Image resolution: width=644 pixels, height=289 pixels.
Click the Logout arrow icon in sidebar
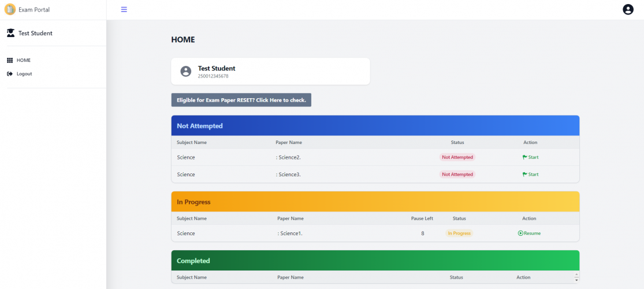(x=10, y=74)
